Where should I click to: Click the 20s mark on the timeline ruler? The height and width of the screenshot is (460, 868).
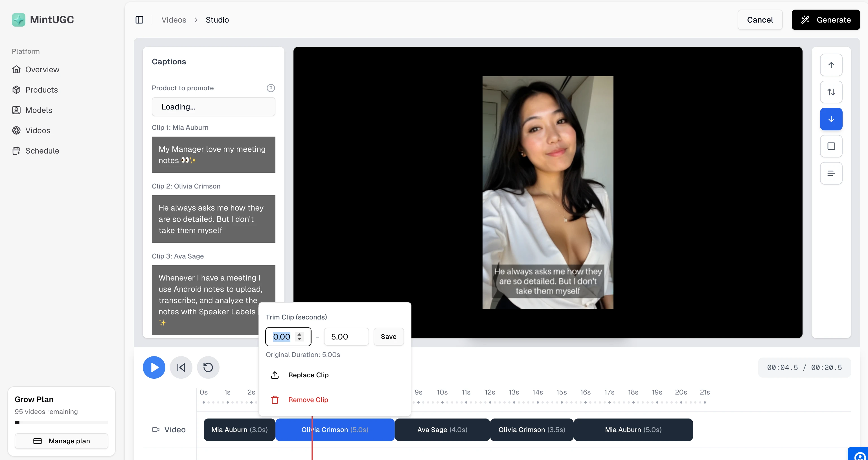click(x=681, y=393)
